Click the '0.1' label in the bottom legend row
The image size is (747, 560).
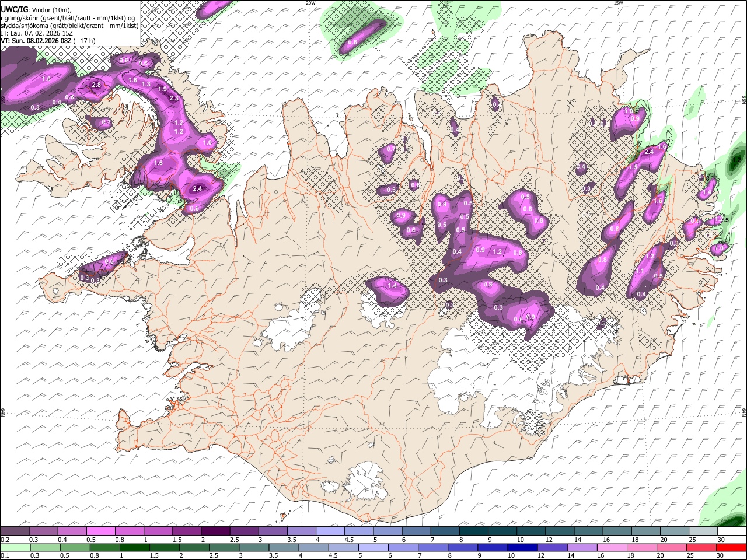pos(5,555)
